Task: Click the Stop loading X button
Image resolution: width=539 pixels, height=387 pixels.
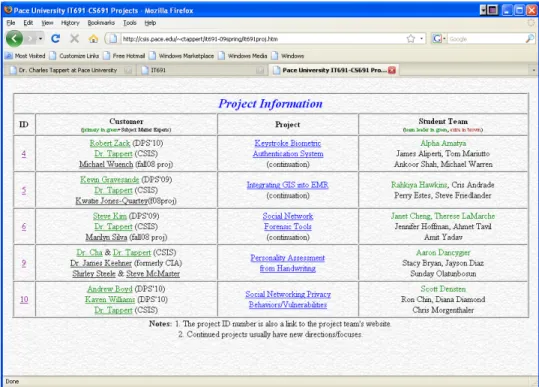Action: (74, 38)
